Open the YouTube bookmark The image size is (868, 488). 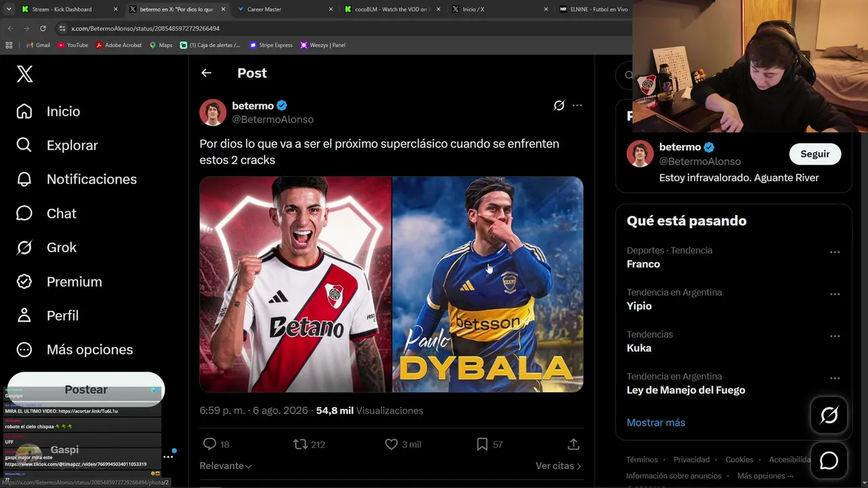coord(73,45)
